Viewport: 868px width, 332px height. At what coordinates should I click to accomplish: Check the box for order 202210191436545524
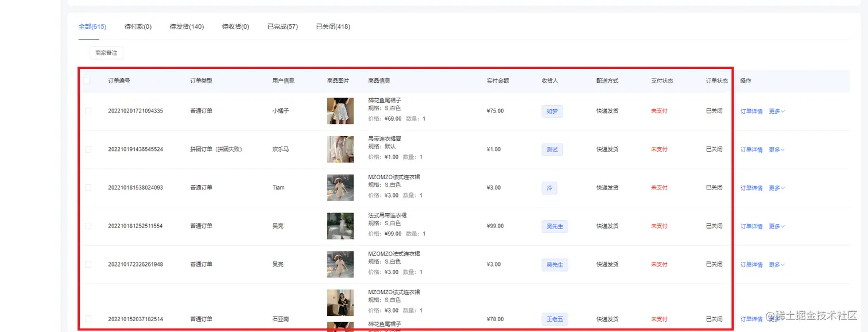(88, 149)
